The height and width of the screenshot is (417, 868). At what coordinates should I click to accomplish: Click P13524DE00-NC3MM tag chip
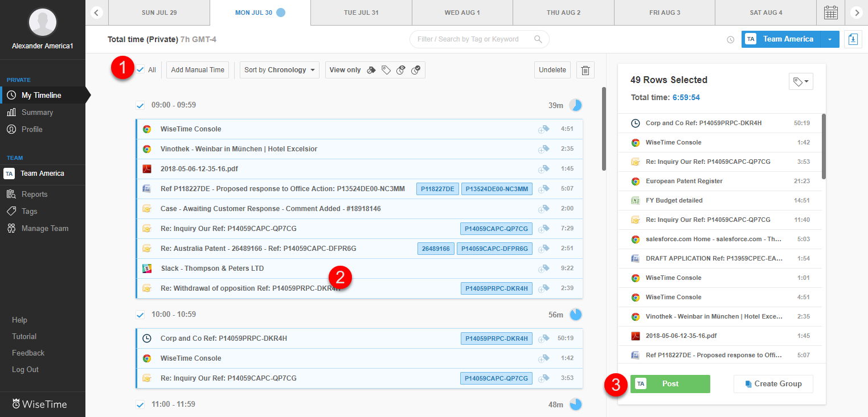pos(497,189)
